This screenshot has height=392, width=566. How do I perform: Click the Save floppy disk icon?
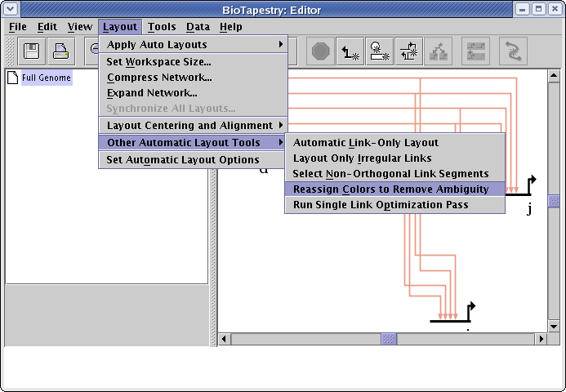32,51
